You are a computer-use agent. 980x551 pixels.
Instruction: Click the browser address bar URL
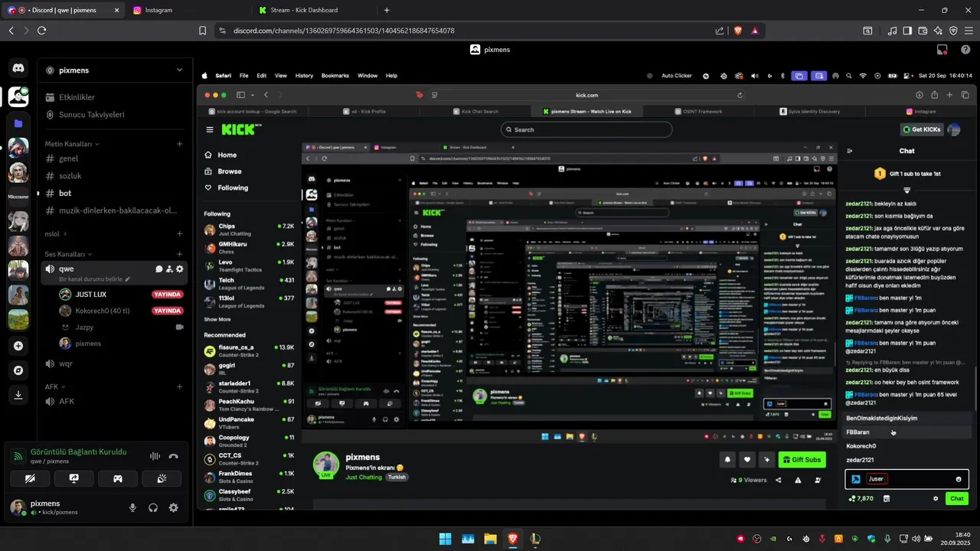pyautogui.click(x=344, y=31)
